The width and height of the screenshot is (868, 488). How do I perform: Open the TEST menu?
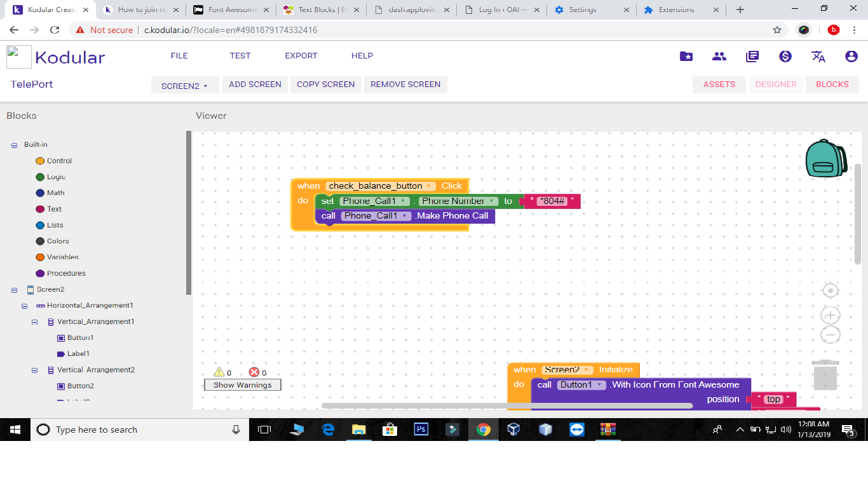240,56
